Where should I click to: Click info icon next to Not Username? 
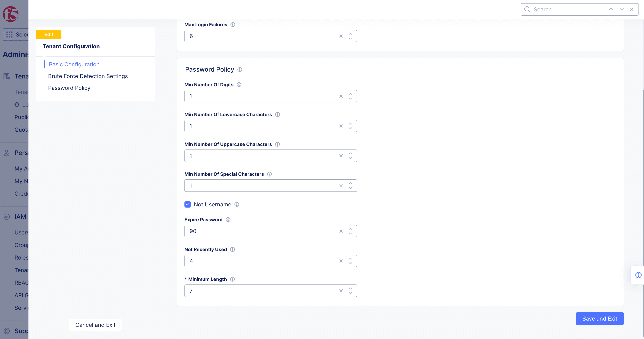[237, 204]
